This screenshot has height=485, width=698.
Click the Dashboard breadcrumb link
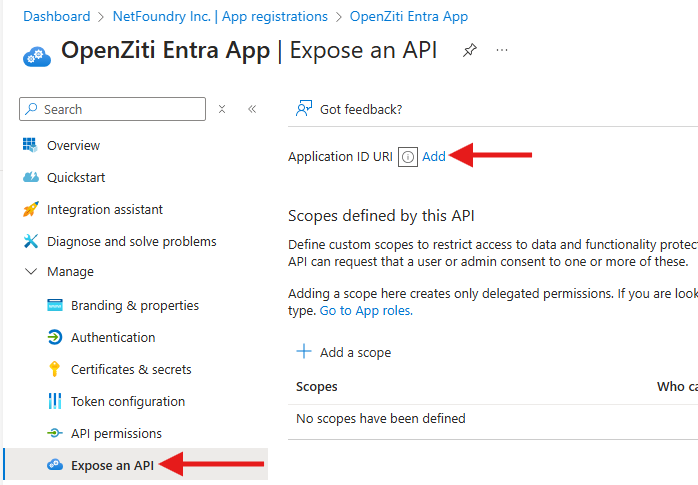tap(56, 16)
